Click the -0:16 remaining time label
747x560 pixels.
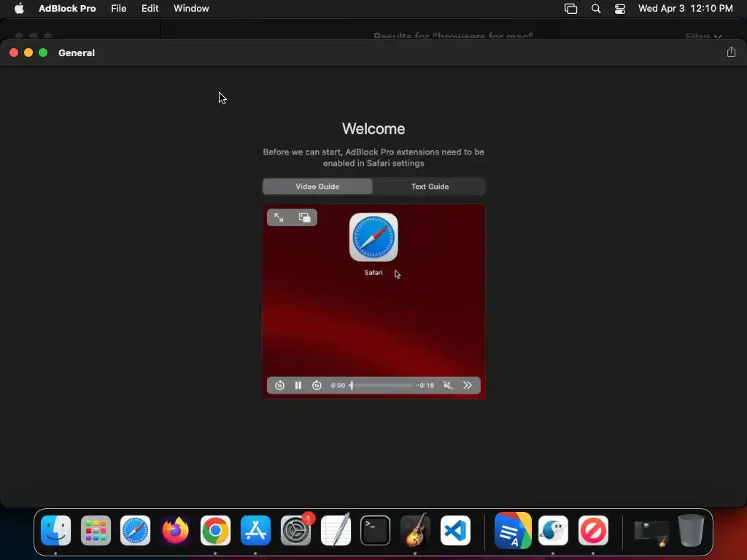click(x=425, y=385)
